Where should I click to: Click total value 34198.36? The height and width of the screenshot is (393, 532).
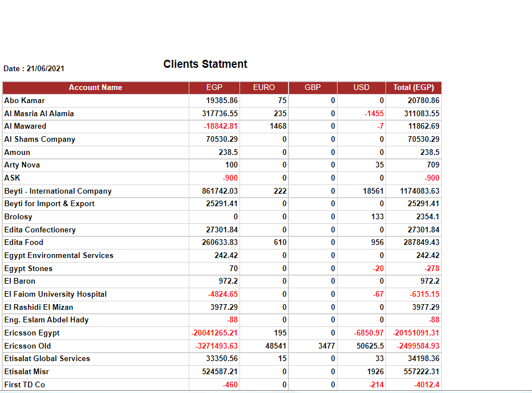pos(424,358)
